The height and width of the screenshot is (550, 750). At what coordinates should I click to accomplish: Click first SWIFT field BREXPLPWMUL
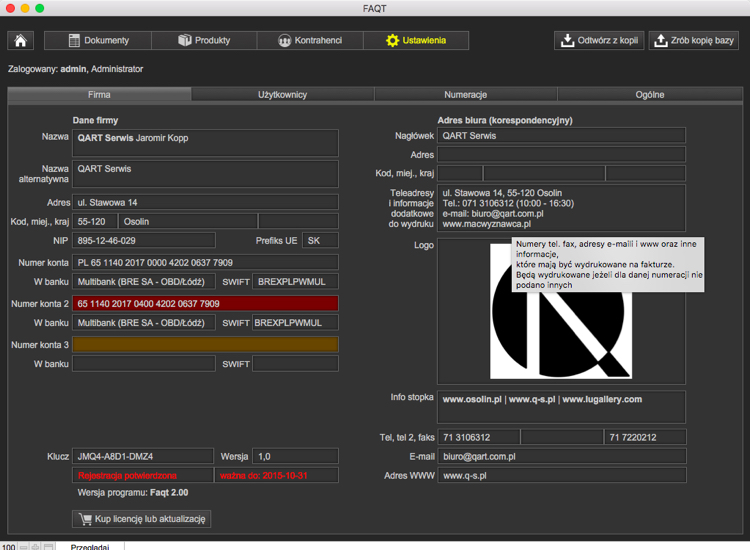(296, 282)
